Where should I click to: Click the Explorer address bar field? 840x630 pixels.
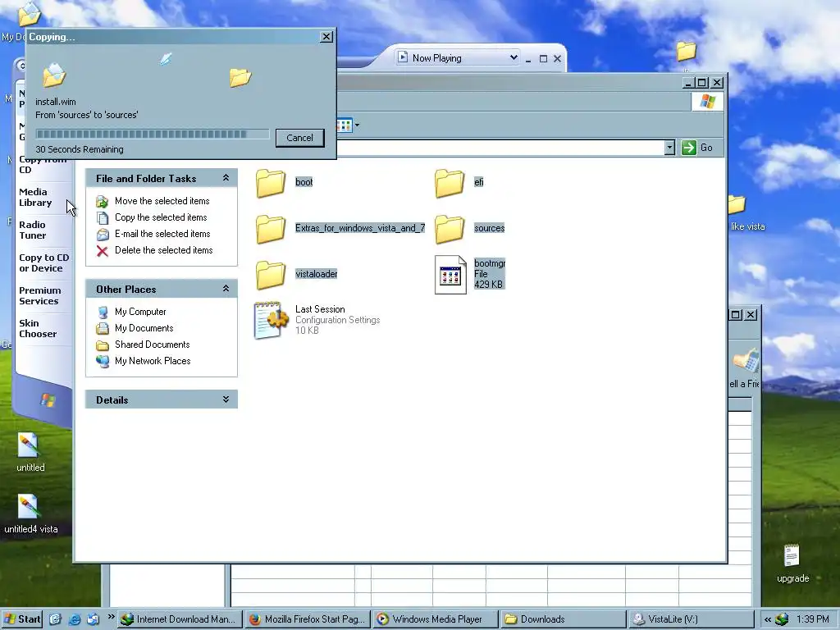pyautogui.click(x=500, y=148)
